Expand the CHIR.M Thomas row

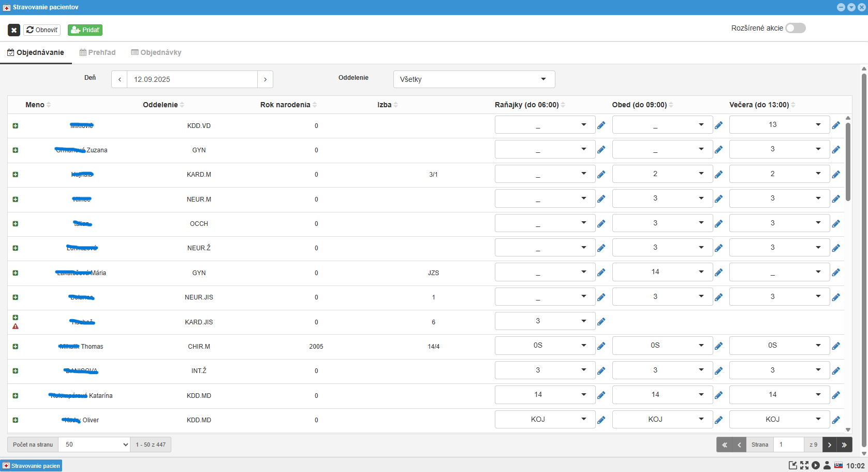(16, 347)
